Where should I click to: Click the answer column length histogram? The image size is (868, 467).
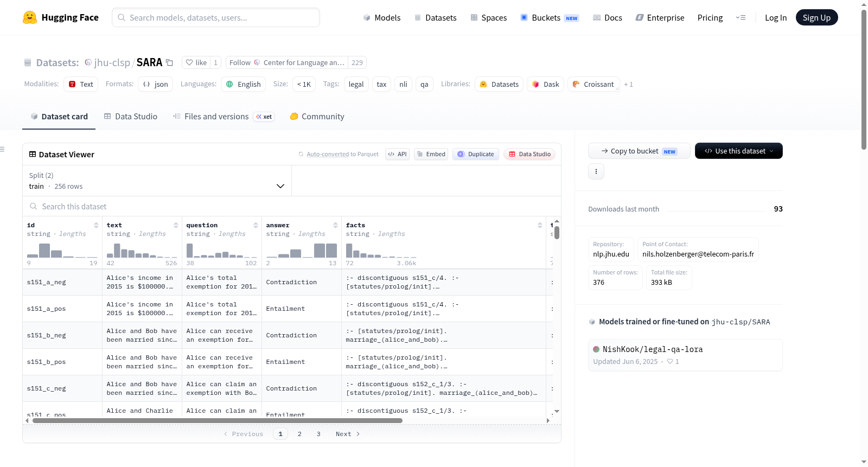coord(302,251)
